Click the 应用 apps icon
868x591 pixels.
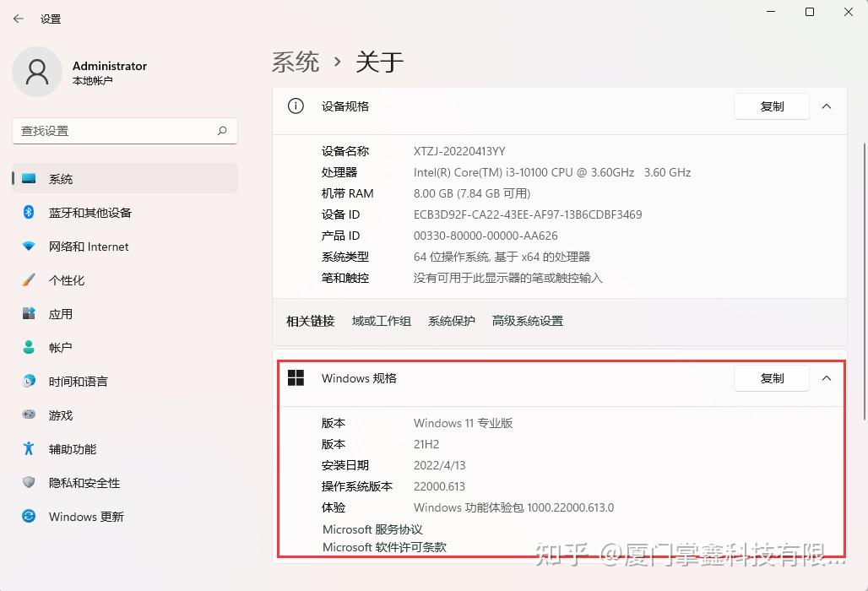(29, 314)
